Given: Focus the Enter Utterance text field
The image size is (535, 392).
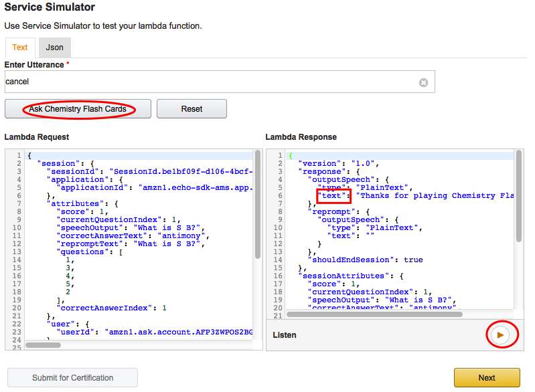Looking at the screenshot, I should (208, 82).
